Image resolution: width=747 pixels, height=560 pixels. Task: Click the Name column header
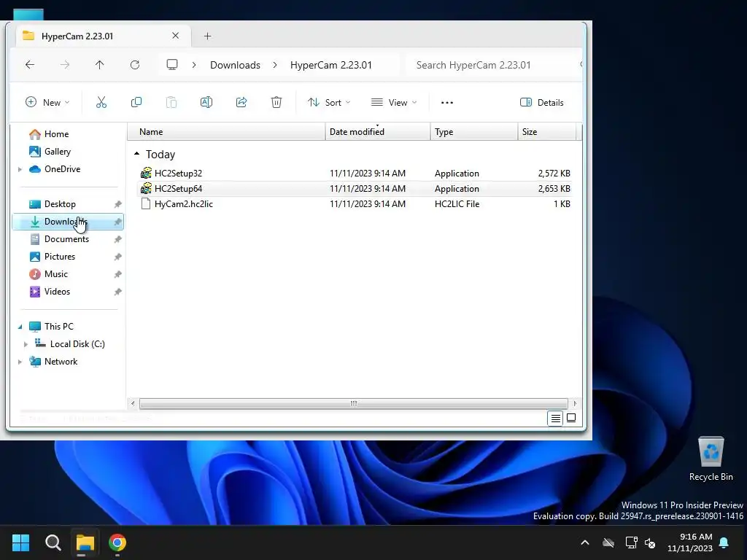pyautogui.click(x=226, y=132)
